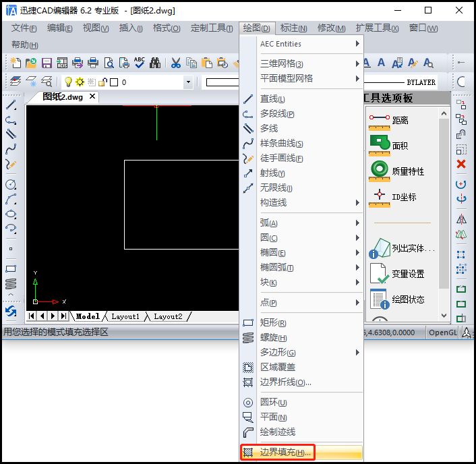Click the Layer Manager icon in layer toolbar
The height and width of the screenshot is (464, 476).
click(x=16, y=82)
